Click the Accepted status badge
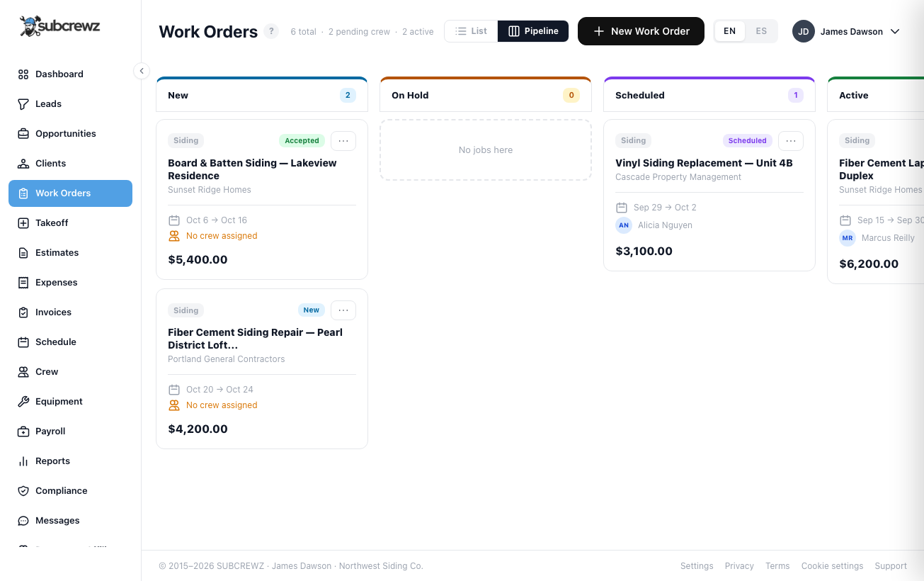 coord(302,141)
